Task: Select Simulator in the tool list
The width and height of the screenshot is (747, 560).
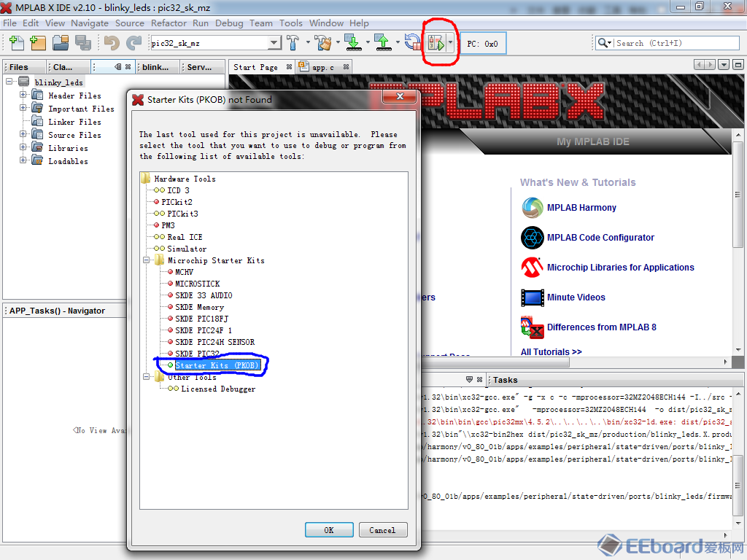Action: coord(187,249)
